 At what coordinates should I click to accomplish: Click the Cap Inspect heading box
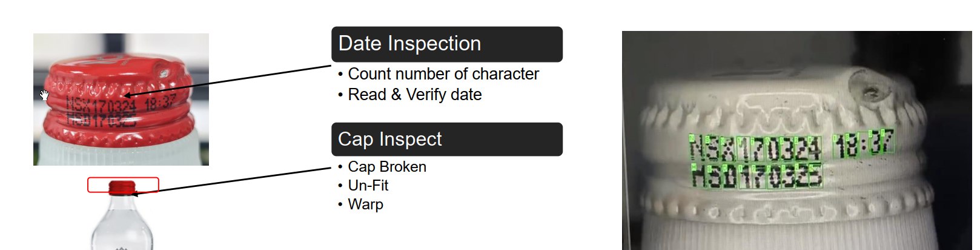coord(447,139)
